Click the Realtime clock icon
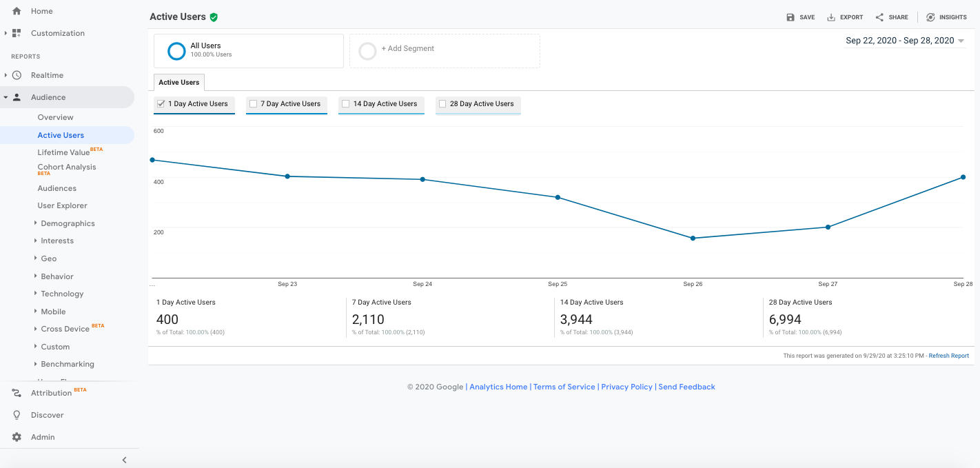This screenshot has height=468, width=980. [x=17, y=75]
